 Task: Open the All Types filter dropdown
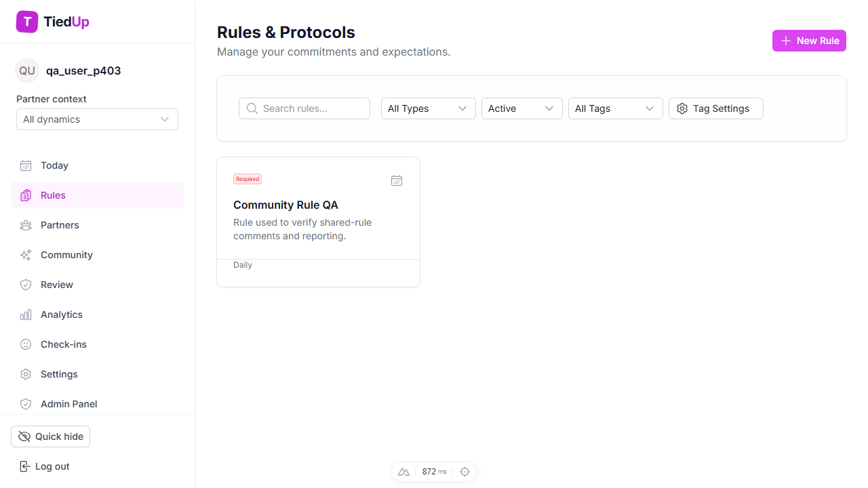click(x=428, y=108)
